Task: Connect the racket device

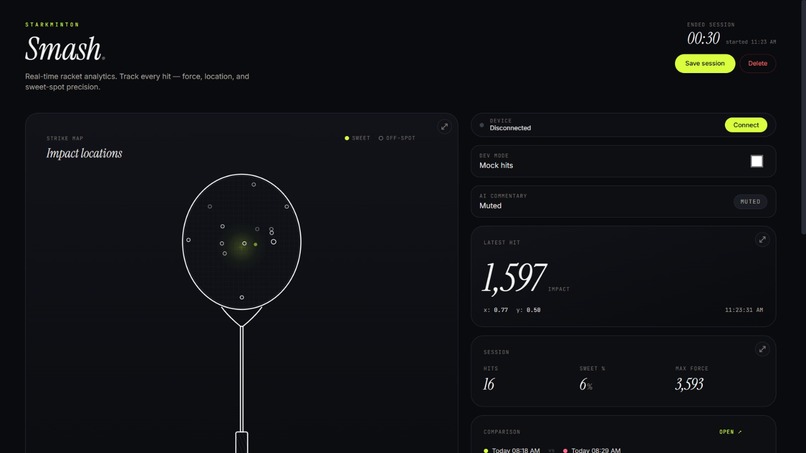Action: click(x=746, y=125)
